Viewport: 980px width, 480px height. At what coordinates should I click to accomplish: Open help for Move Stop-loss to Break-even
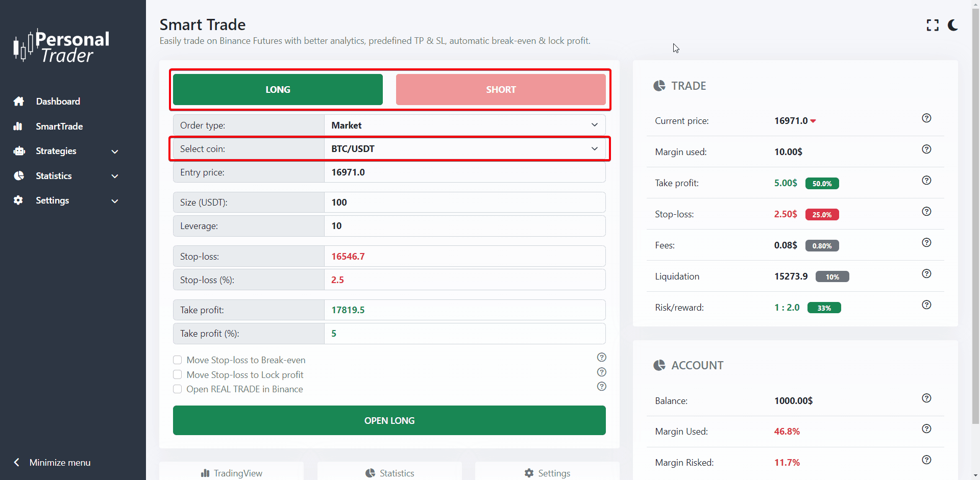pyautogui.click(x=602, y=357)
